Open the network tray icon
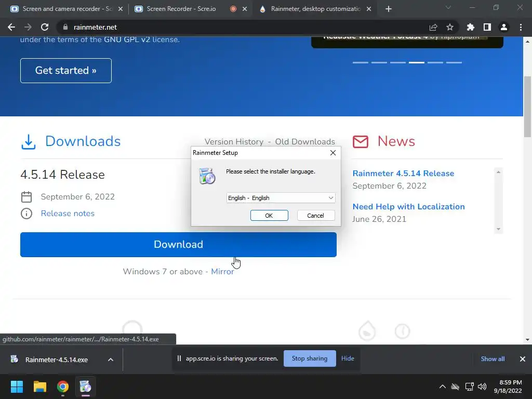This screenshot has width=532, height=399. click(x=469, y=387)
